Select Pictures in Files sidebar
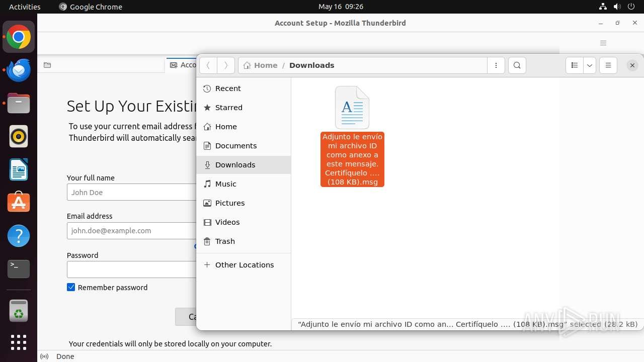 tap(244, 203)
